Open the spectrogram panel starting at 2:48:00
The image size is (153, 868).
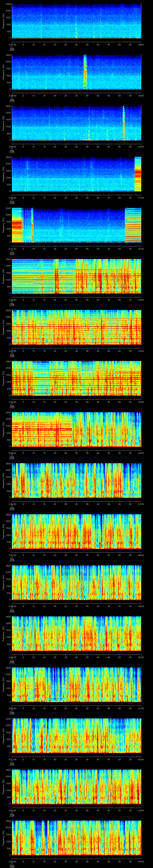pos(77,583)
